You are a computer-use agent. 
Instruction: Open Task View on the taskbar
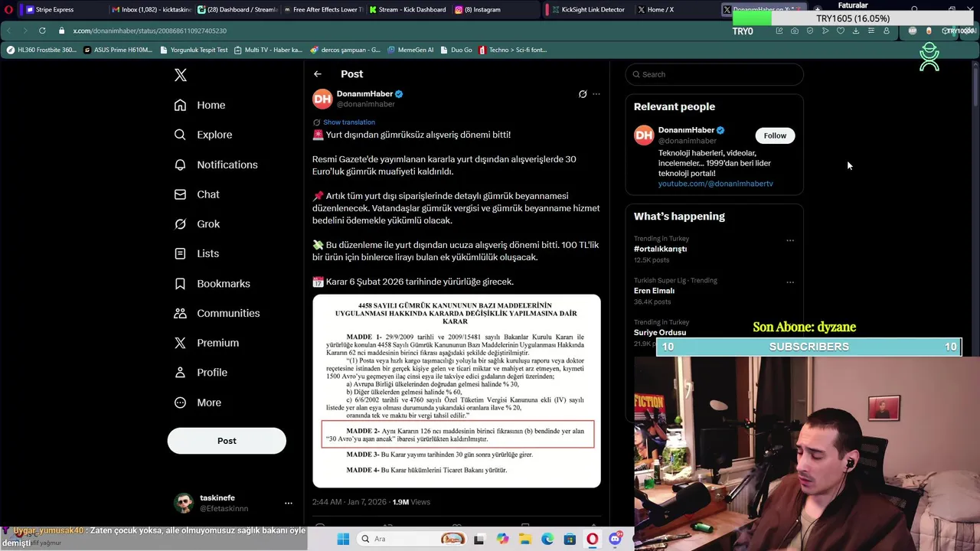point(479,539)
